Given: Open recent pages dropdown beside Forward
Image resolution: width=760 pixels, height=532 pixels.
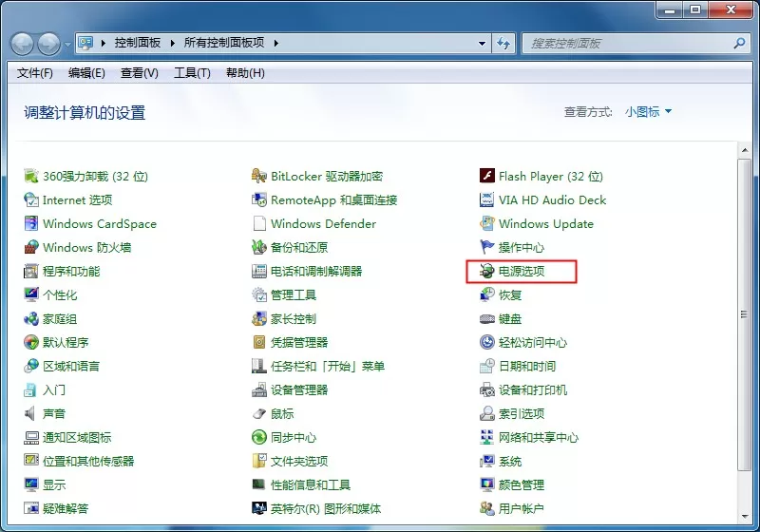Looking at the screenshot, I should (x=67, y=44).
